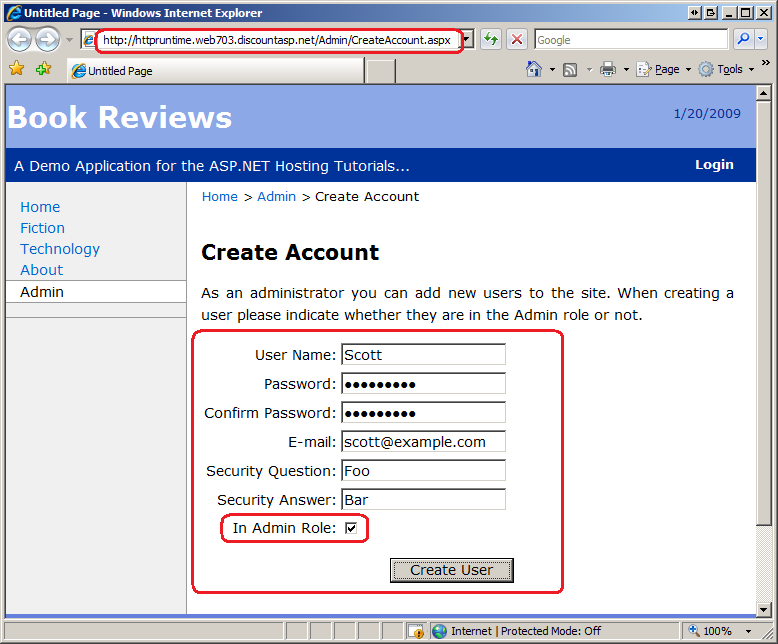The width and height of the screenshot is (778, 644).
Task: Expand the address bar URL dropdown
Action: click(466, 39)
